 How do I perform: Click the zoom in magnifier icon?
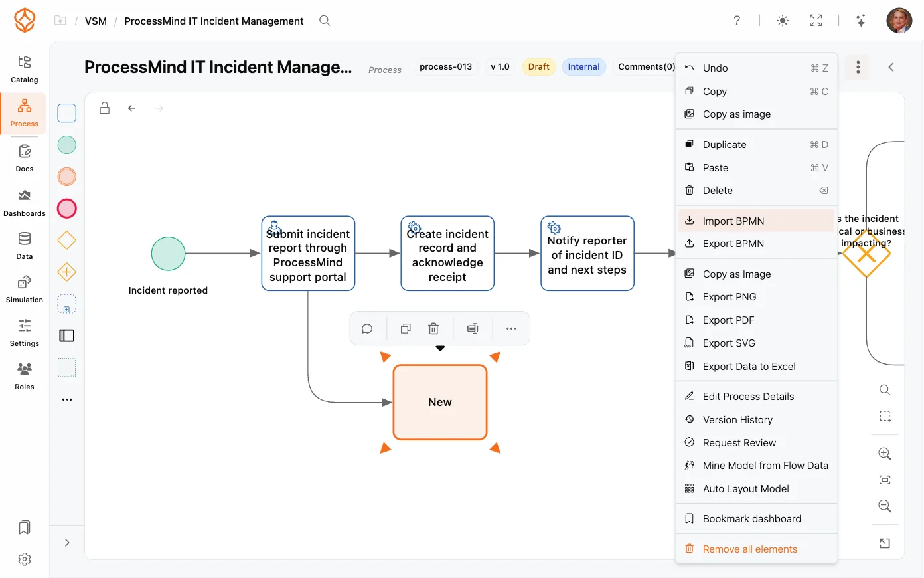(885, 454)
